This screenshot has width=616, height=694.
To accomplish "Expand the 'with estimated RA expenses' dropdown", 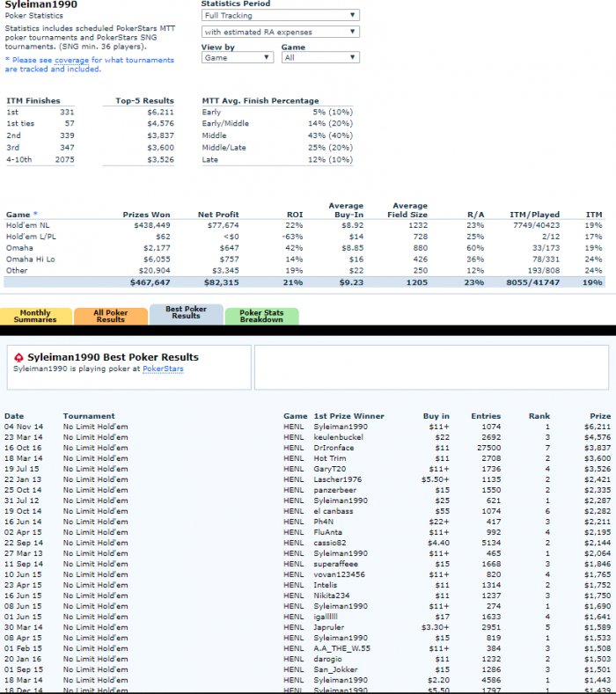I will coord(280,32).
